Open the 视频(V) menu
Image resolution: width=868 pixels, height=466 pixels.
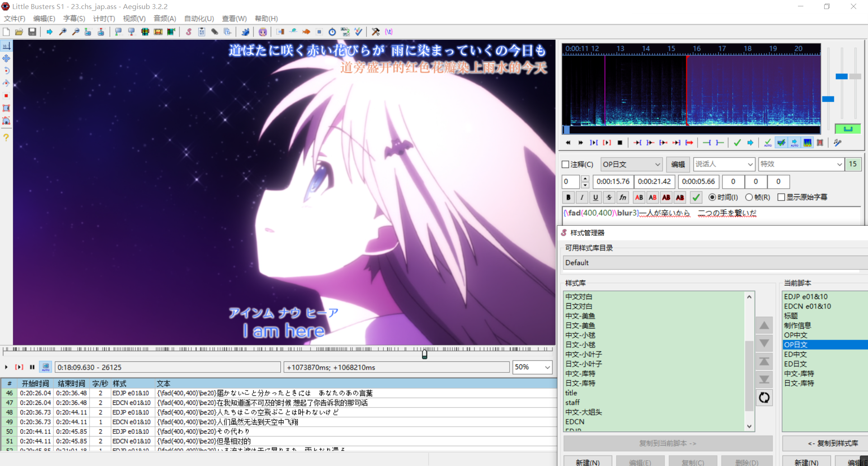tap(134, 19)
